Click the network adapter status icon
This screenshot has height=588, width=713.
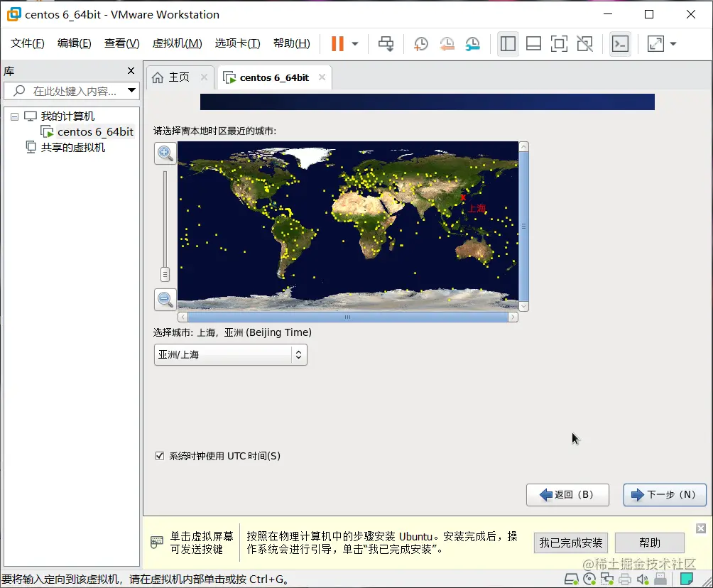tap(607, 579)
